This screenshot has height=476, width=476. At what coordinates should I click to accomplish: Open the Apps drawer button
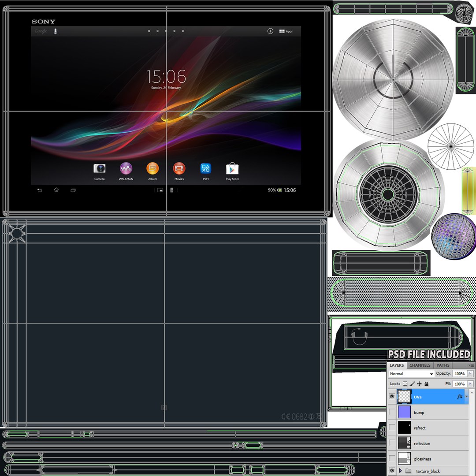(286, 31)
